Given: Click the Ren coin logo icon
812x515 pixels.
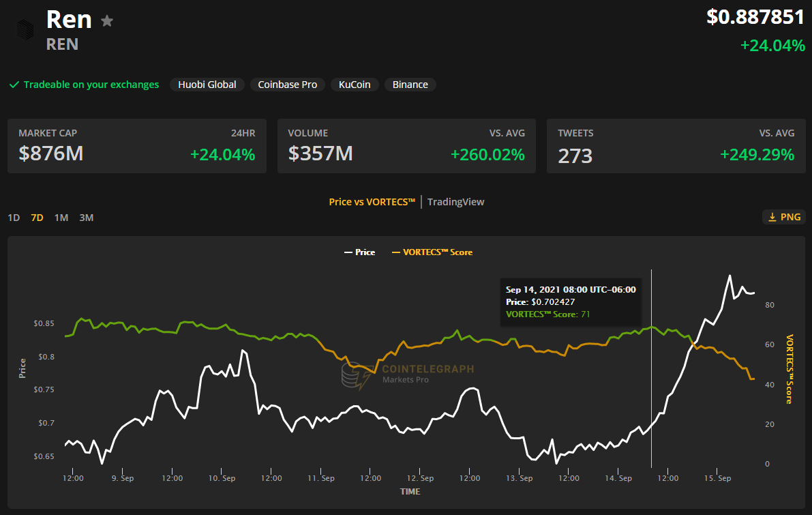Looking at the screenshot, I should 25,29.
